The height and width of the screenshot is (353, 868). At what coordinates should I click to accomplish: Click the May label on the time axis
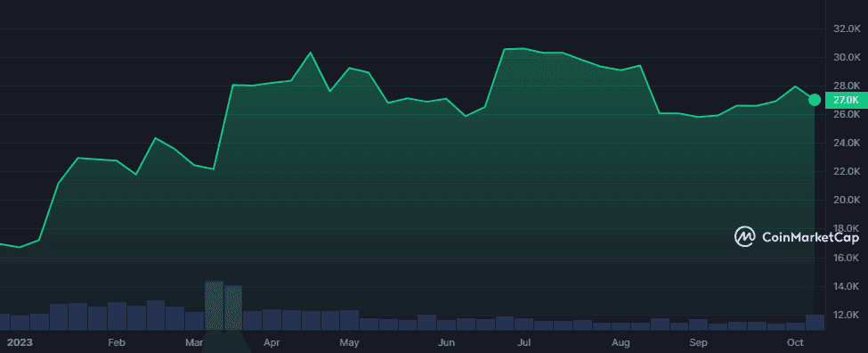pos(349,342)
